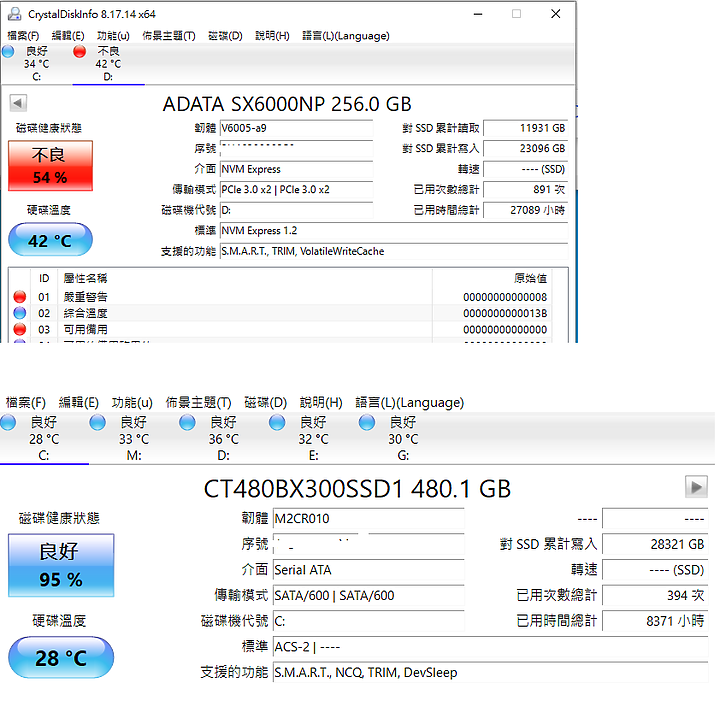
Task: Click total host writes value 28321 GB
Action: click(655, 544)
